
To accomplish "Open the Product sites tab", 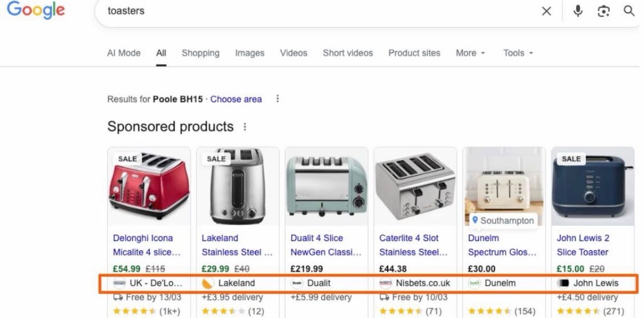I will (414, 53).
